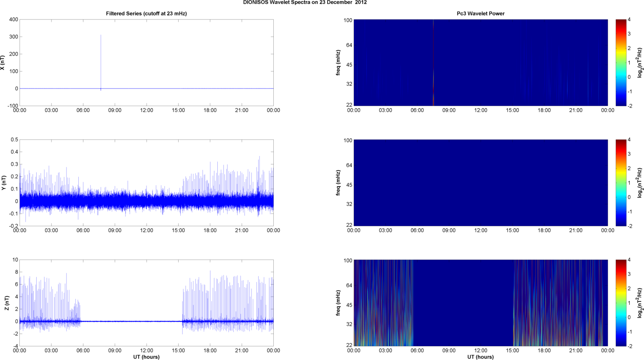Screen dimensions: 644x360
Task: Click the "-100" tick on the X series plot
Action: coord(13,106)
